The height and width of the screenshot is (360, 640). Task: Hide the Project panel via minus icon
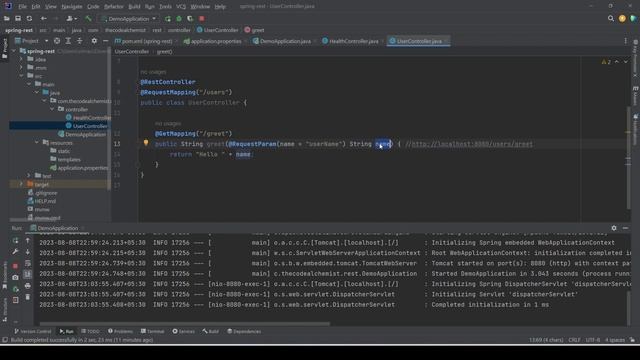point(105,41)
